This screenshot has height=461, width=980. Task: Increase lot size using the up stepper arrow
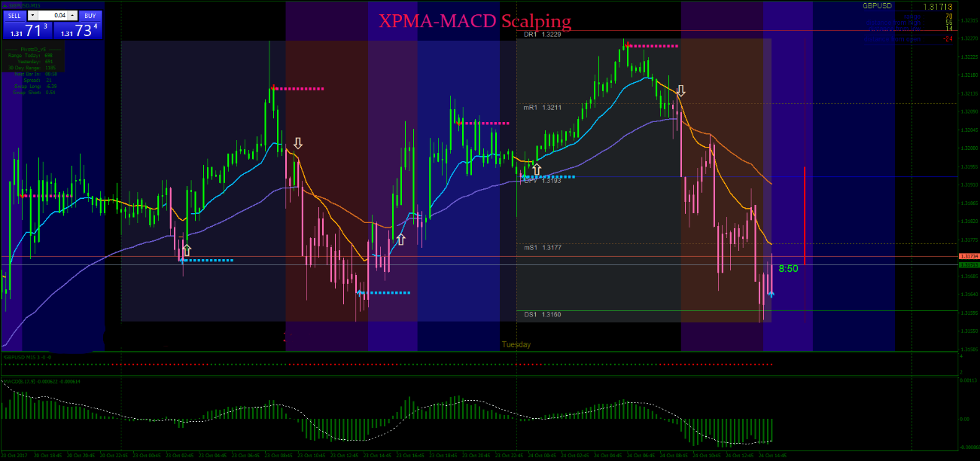pos(72,14)
